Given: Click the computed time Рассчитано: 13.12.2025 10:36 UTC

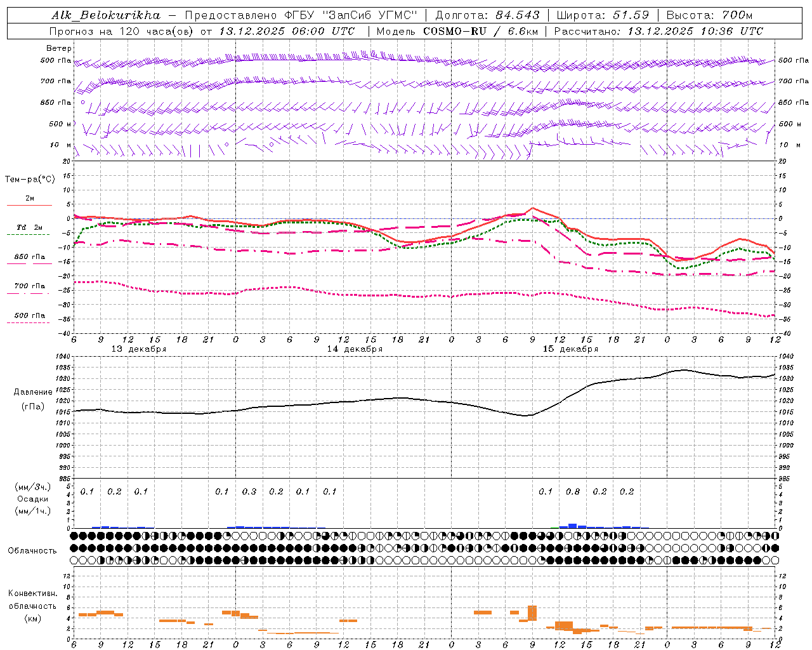Looking at the screenshot, I should (x=659, y=31).
